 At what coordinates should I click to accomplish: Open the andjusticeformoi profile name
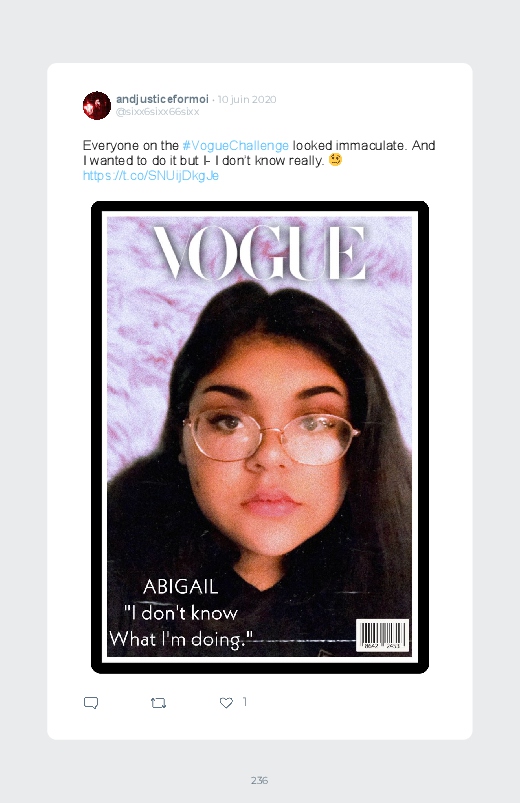pos(162,99)
